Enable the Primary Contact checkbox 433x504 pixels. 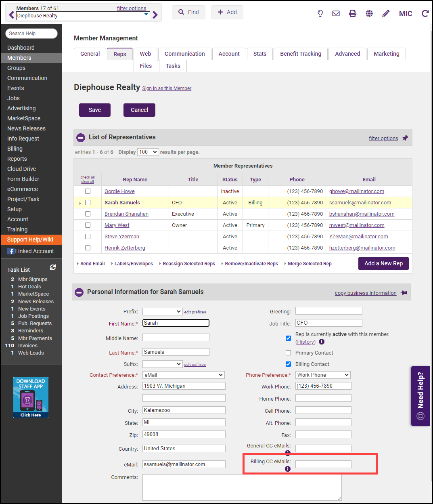click(x=288, y=353)
